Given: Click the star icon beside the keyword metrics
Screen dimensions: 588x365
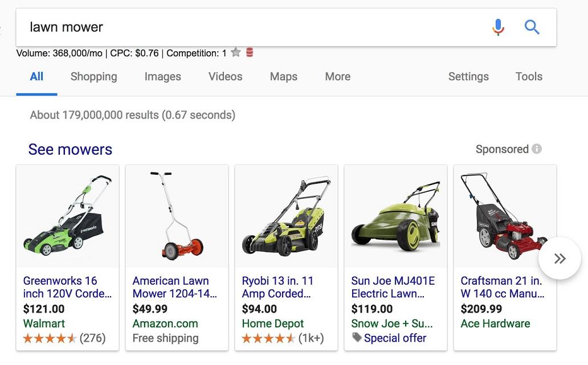Looking at the screenshot, I should point(235,52).
